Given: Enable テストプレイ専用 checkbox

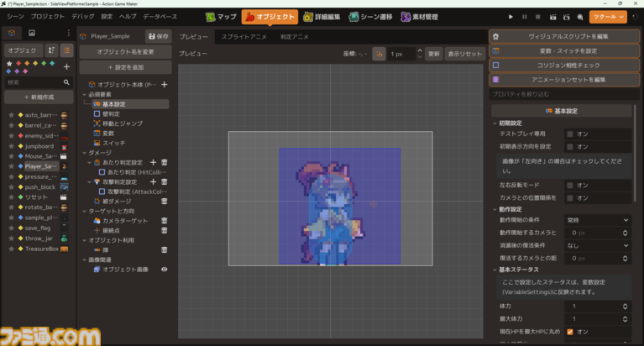Looking at the screenshot, I should coord(569,134).
